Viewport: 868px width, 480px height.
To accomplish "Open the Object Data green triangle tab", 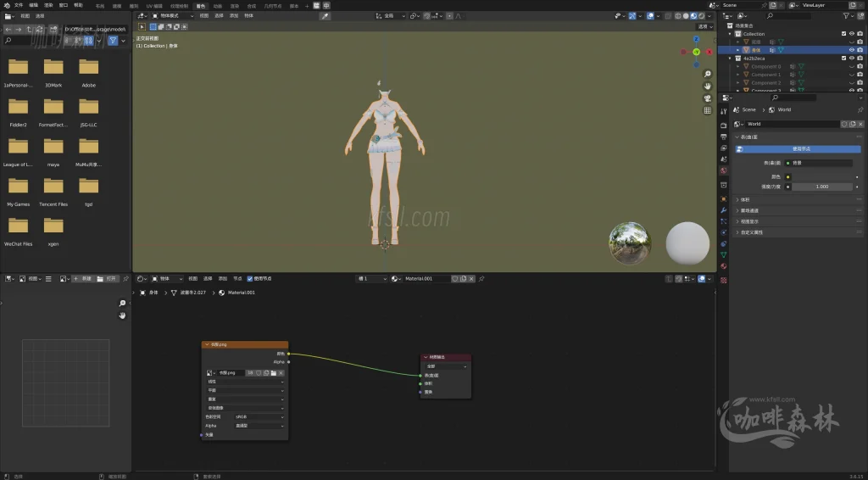I will pyautogui.click(x=724, y=254).
